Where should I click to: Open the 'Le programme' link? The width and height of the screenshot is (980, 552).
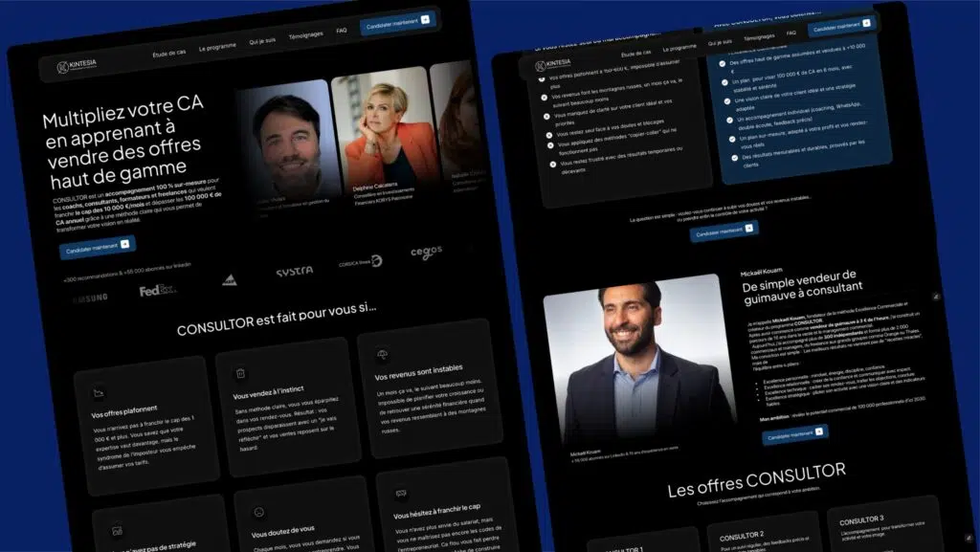(217, 45)
